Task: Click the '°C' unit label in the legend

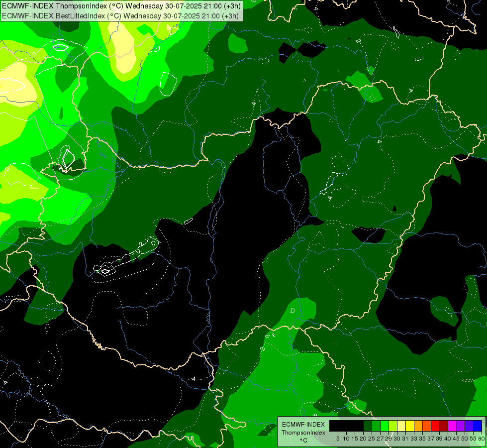Action: tap(303, 440)
